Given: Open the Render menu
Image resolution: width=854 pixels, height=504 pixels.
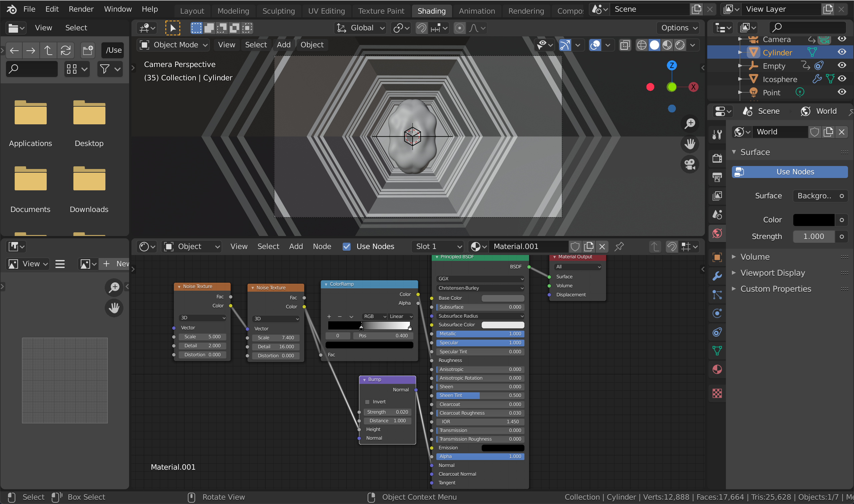Looking at the screenshot, I should point(81,9).
